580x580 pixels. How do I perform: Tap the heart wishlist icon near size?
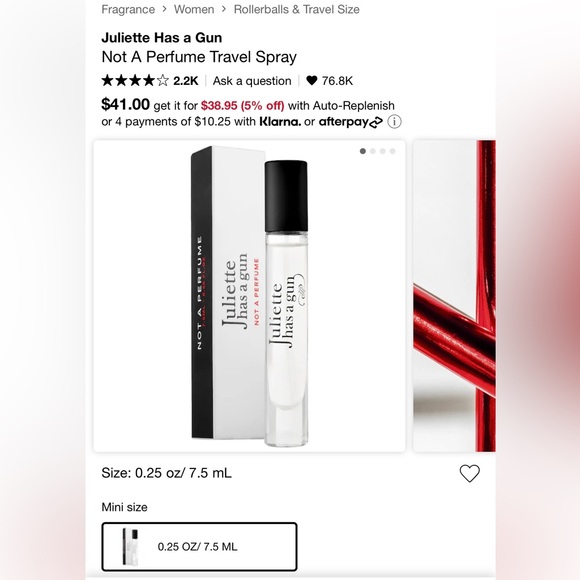point(469,473)
